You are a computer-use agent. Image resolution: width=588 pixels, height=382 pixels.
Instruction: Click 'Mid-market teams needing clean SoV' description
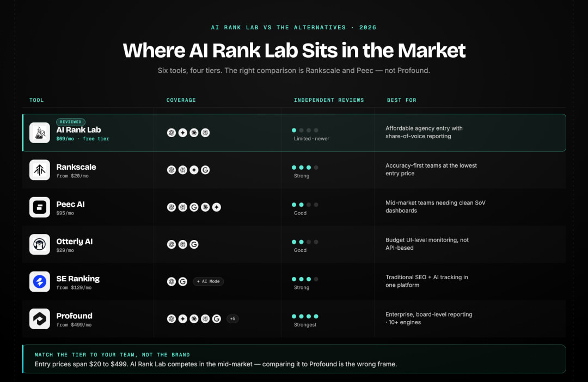coord(436,207)
